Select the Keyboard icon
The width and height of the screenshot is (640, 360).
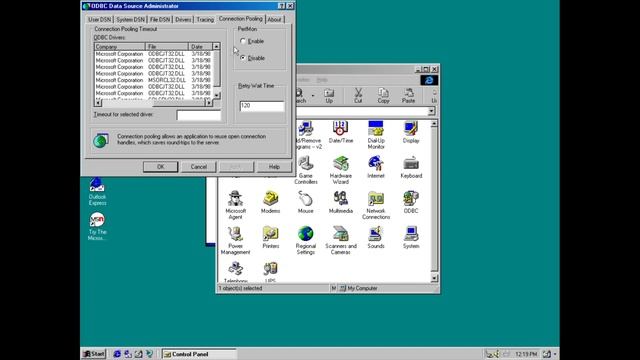point(411,167)
